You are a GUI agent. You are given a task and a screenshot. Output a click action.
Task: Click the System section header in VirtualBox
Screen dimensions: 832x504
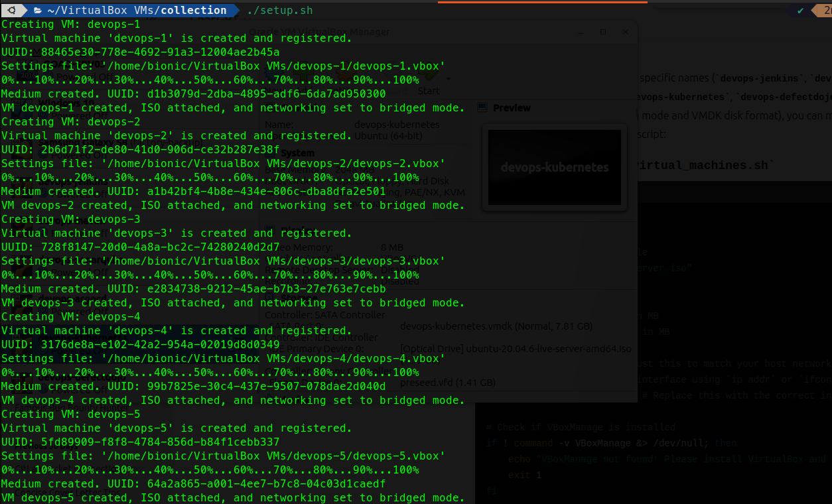[297, 153]
